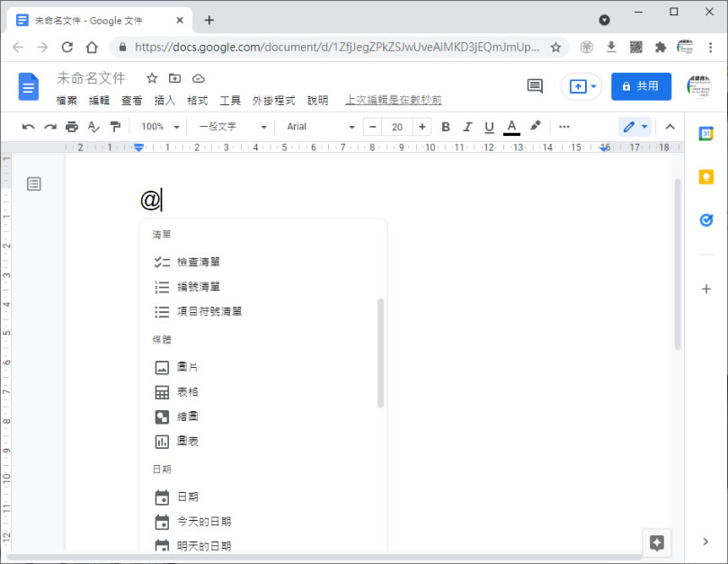Expand the Arial font dropdown
This screenshot has height=564, width=728.
point(321,127)
